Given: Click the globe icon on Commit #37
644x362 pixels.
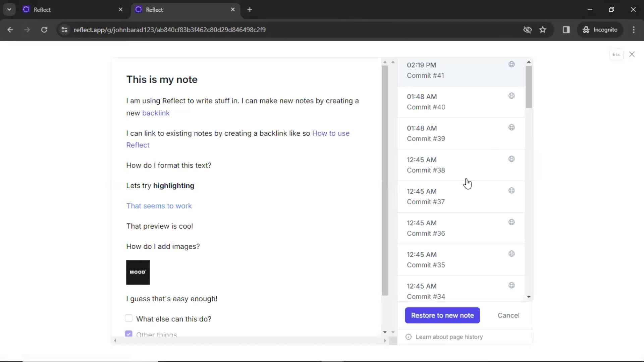Looking at the screenshot, I should pyautogui.click(x=512, y=190).
